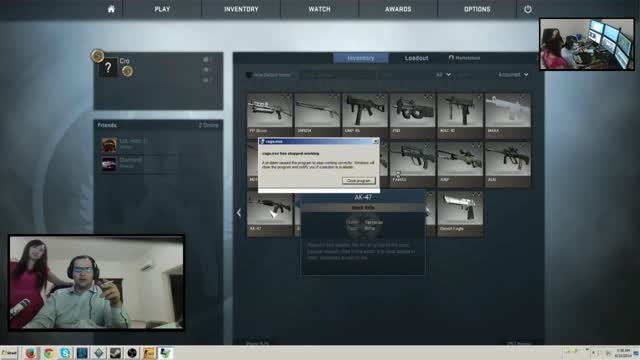
Task: Click the player avatar question mark
Action: [x=108, y=68]
